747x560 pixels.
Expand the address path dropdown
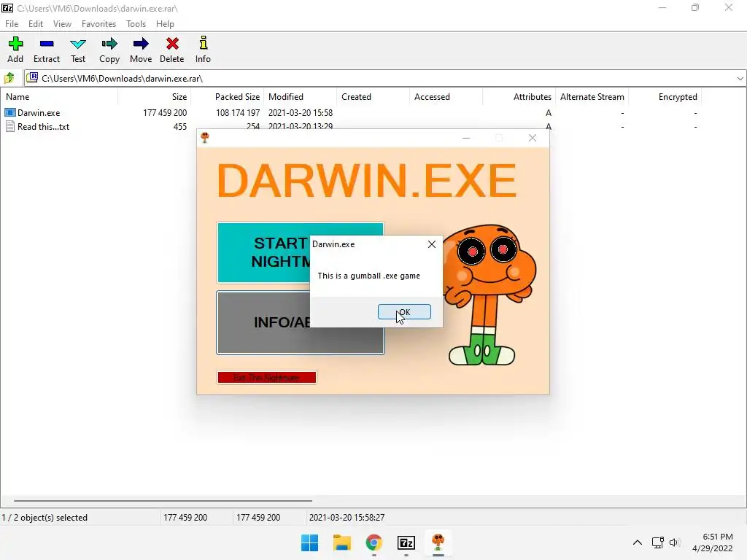click(x=740, y=79)
